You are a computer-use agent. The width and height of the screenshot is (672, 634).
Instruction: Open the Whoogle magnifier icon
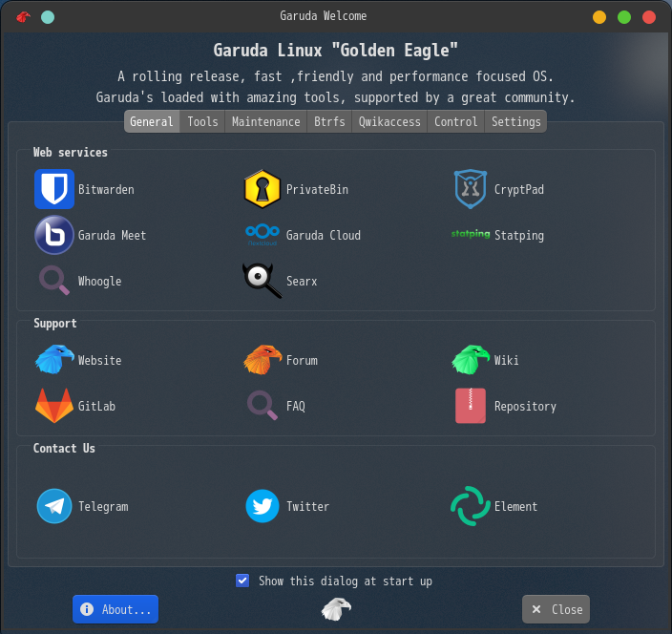click(54, 281)
